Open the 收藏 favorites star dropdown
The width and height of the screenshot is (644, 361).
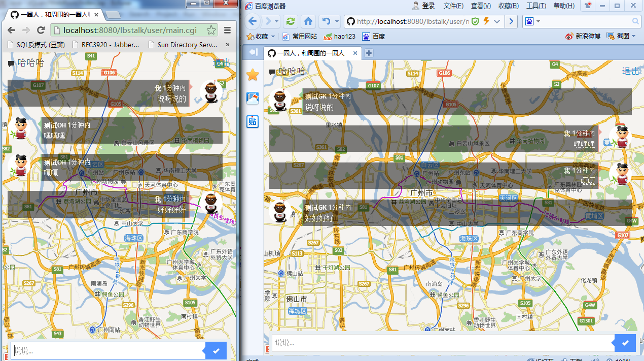(261, 37)
